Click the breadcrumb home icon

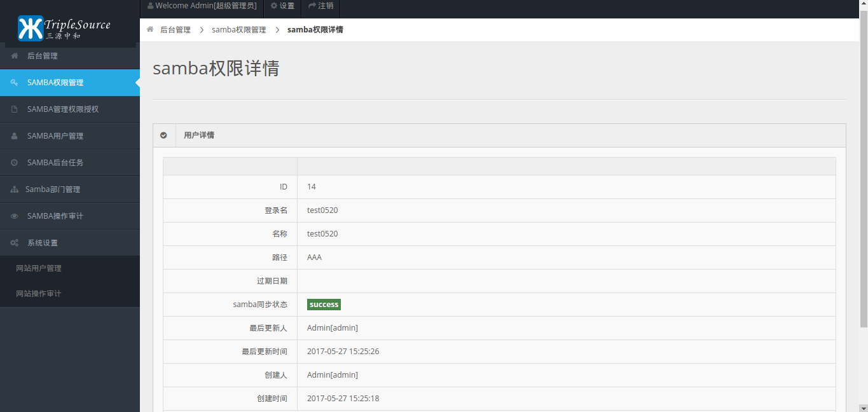[x=150, y=29]
